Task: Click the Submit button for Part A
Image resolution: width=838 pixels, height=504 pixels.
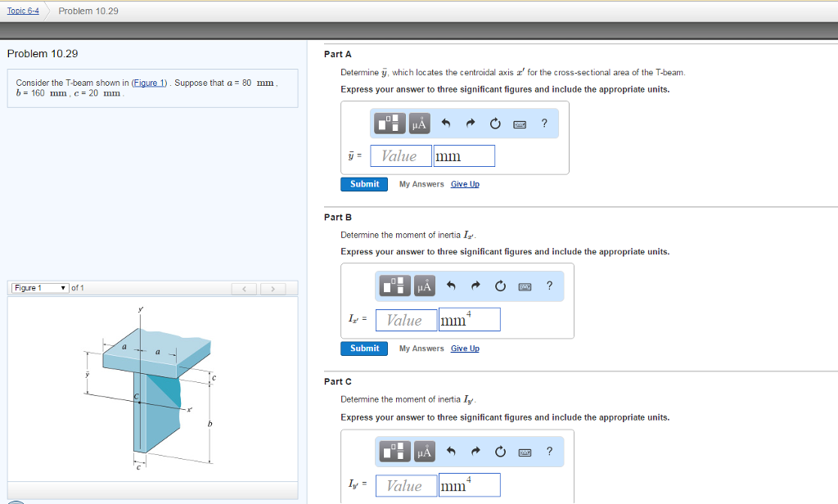Action: pyautogui.click(x=363, y=184)
